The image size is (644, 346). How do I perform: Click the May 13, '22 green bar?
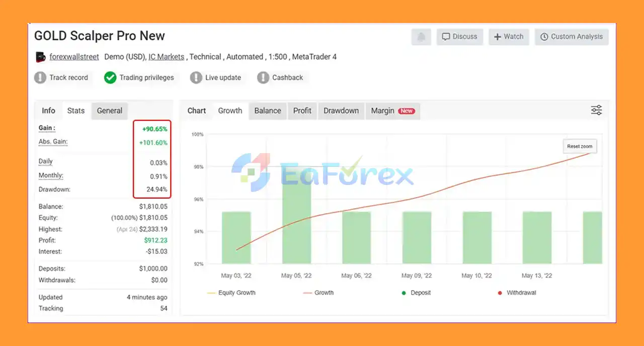pyautogui.click(x=537, y=238)
